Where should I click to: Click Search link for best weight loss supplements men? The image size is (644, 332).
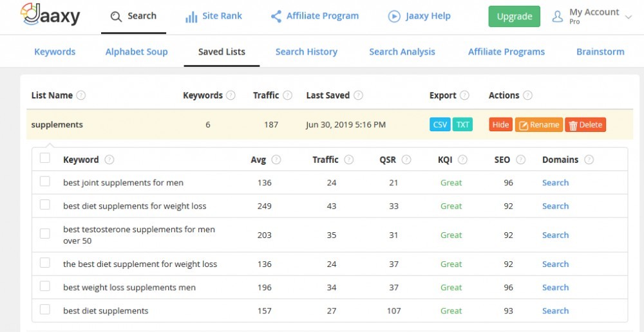pyautogui.click(x=555, y=287)
